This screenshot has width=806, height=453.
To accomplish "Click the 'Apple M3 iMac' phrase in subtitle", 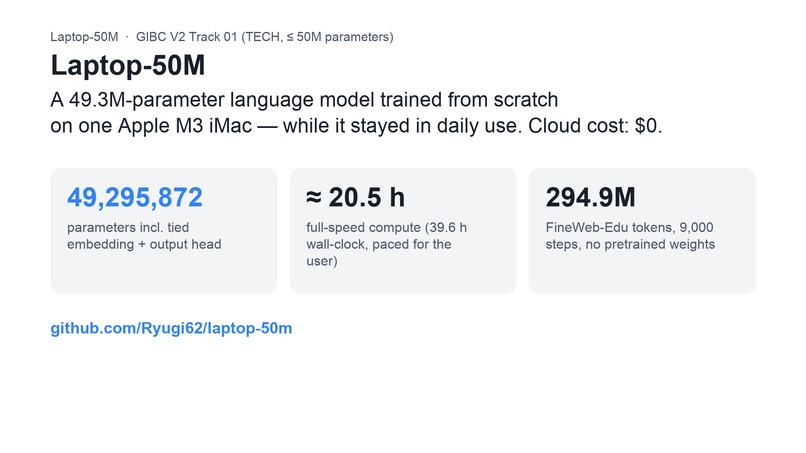I will (185, 126).
